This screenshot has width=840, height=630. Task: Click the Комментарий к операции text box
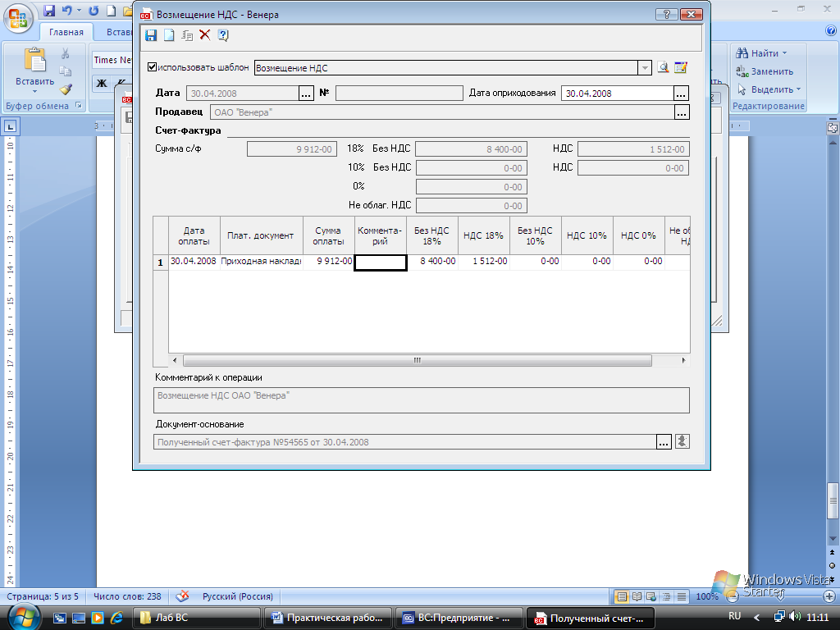(421, 400)
